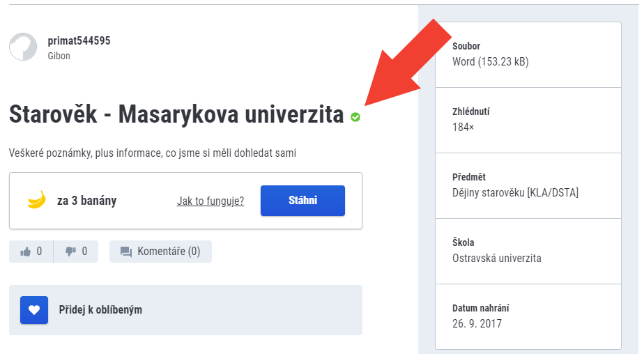Select the "Přidej k oblíbeným" label

100,309
